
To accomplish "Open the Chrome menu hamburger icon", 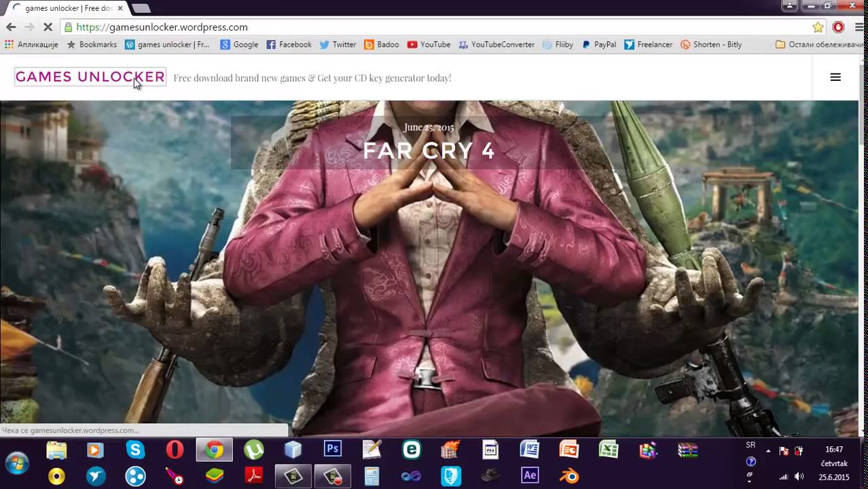I will (858, 27).
